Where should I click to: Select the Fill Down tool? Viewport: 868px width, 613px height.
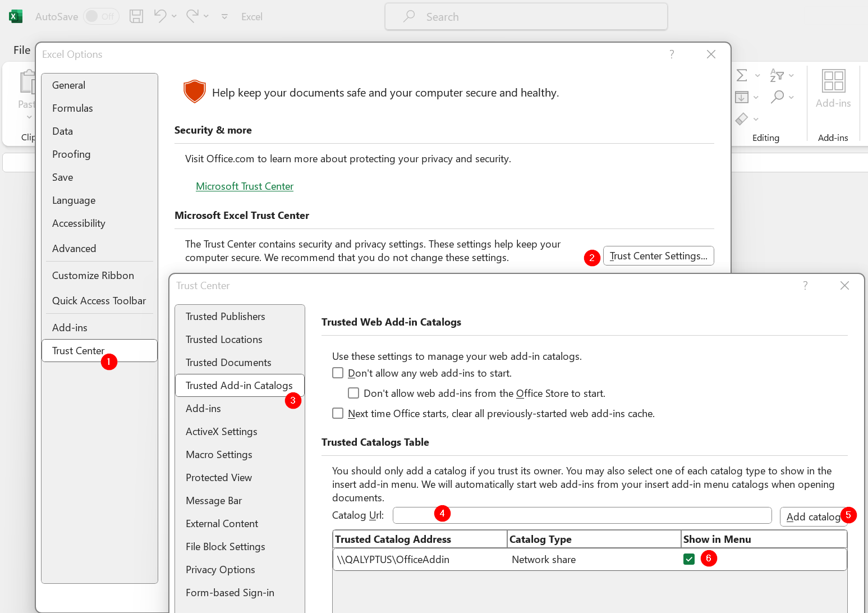pyautogui.click(x=742, y=97)
